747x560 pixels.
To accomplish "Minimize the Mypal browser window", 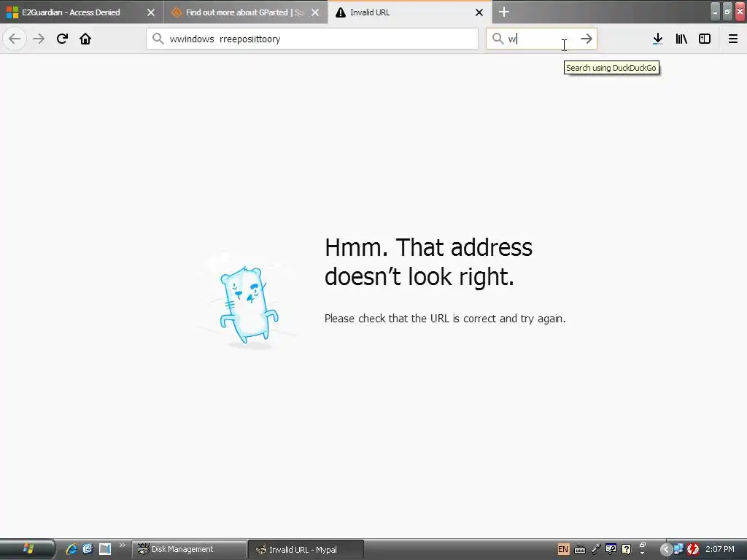I will pyautogui.click(x=715, y=12).
